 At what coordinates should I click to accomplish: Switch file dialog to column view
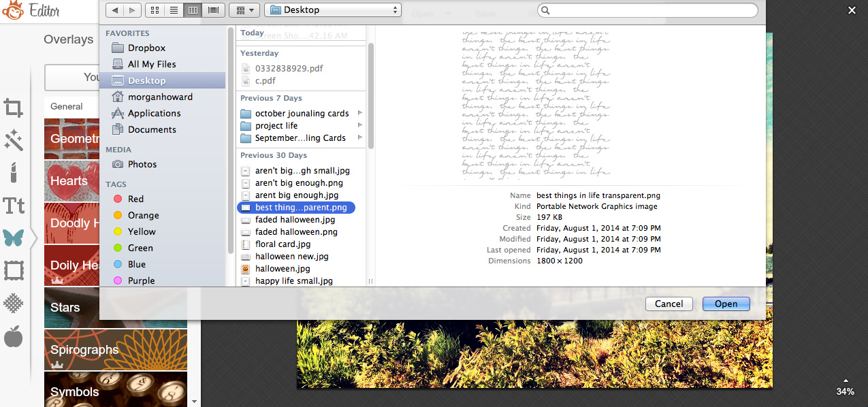[193, 10]
